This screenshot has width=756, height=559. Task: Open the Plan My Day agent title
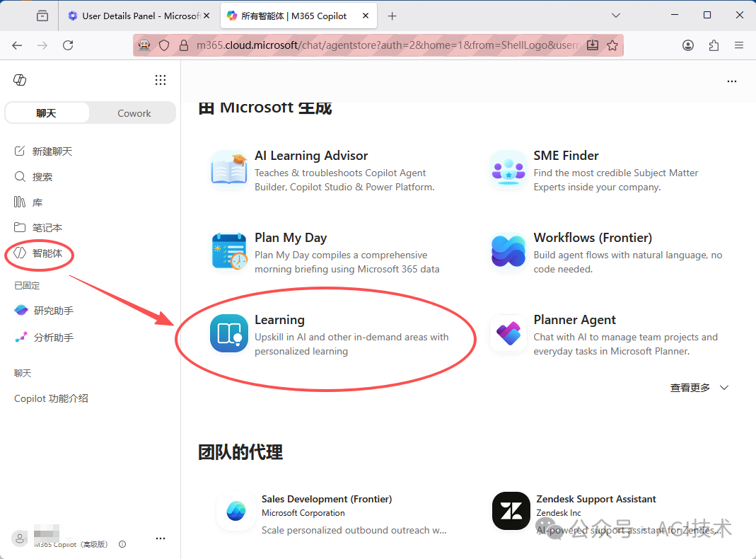[x=291, y=238]
